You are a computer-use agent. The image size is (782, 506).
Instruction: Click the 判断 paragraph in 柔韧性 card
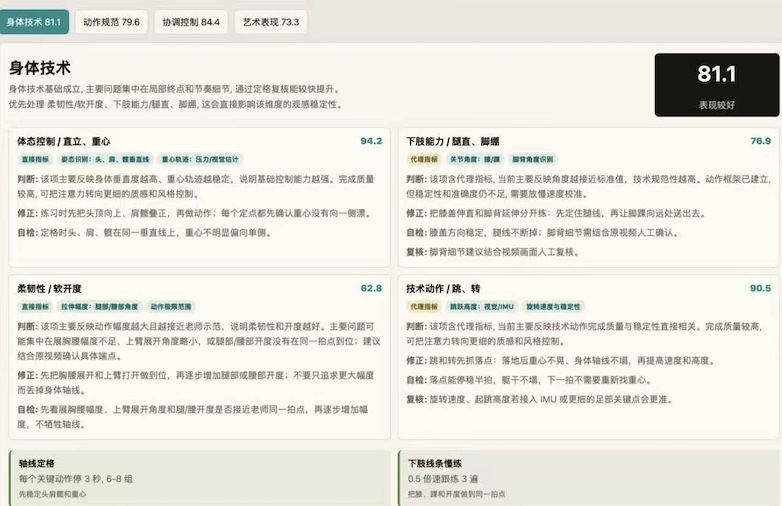coord(199,341)
